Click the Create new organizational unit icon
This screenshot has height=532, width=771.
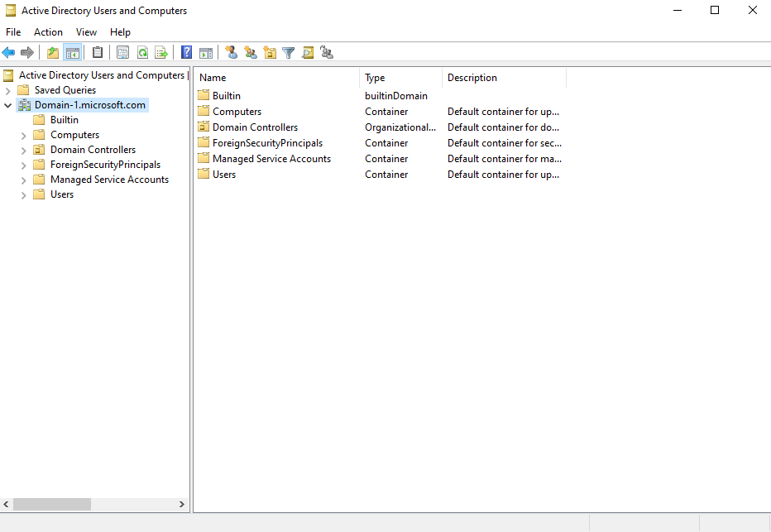click(270, 52)
